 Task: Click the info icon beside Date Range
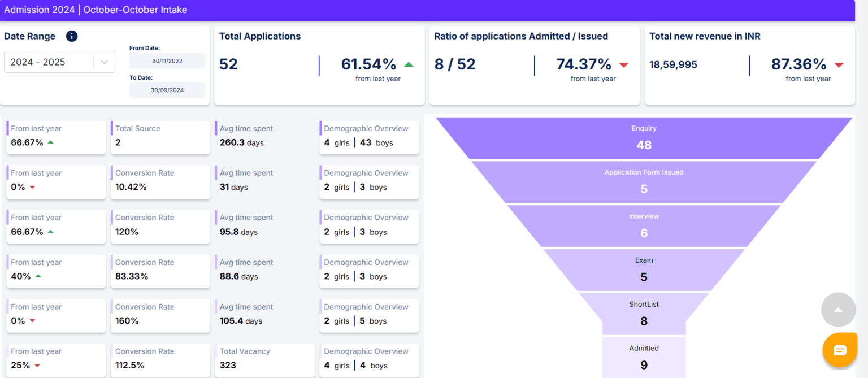[x=71, y=36]
